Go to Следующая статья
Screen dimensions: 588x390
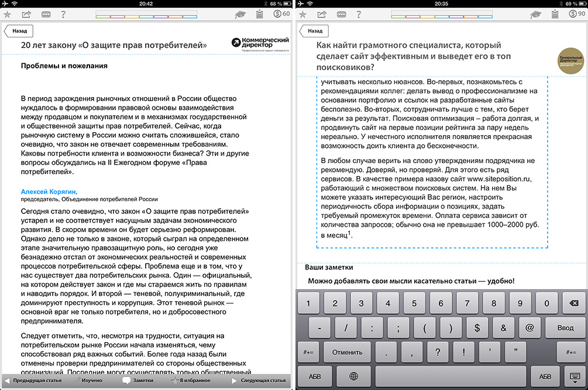pos(259,381)
